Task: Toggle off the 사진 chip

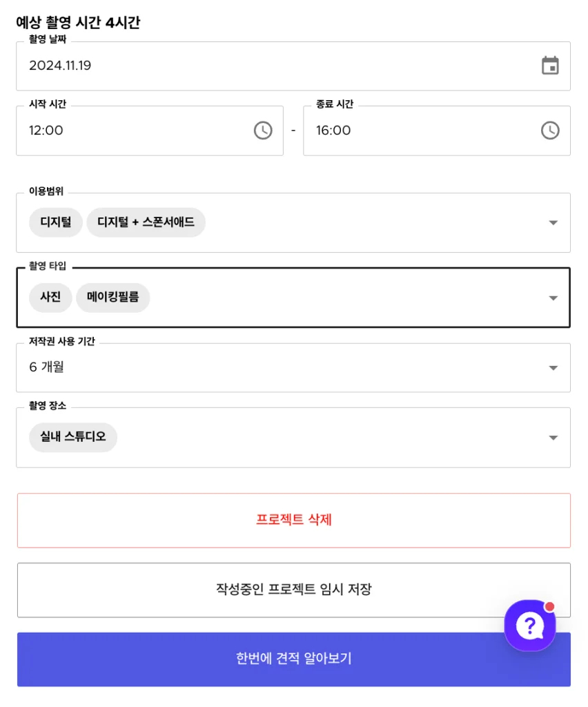Action: click(x=50, y=298)
